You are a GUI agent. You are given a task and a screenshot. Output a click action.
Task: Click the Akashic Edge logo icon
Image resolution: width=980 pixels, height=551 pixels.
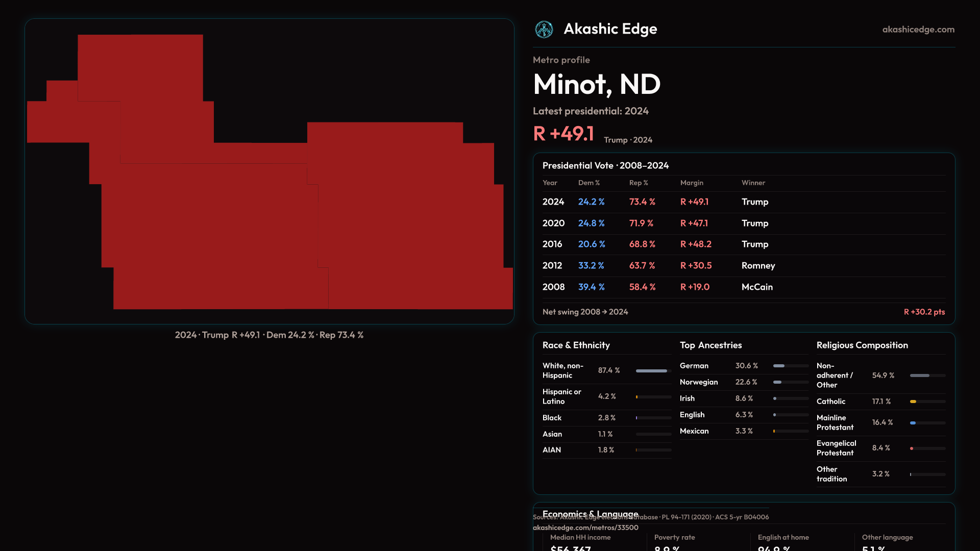(x=544, y=30)
